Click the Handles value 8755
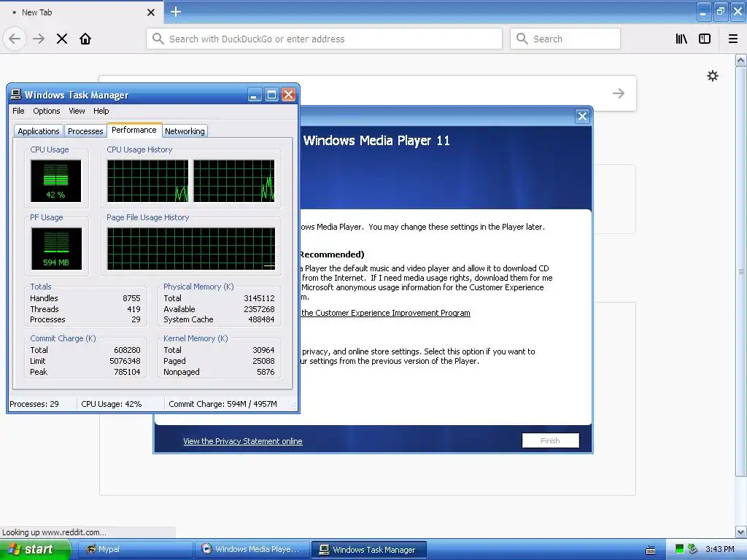This screenshot has width=747, height=560. pos(131,298)
